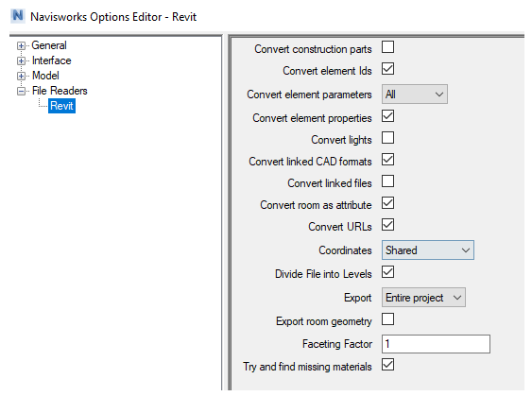The height and width of the screenshot is (396, 532).
Task: Select the Model label in the tree
Action: pos(45,76)
